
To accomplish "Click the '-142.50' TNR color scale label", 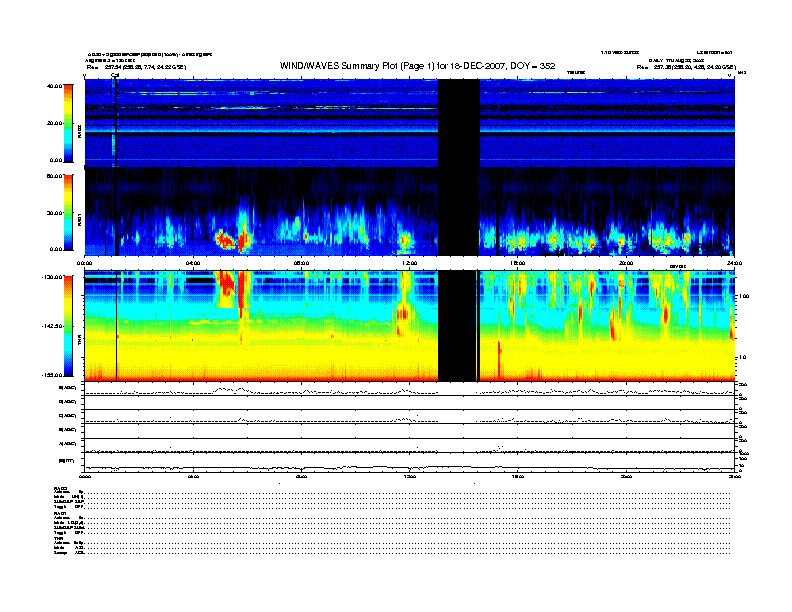I will [x=52, y=326].
